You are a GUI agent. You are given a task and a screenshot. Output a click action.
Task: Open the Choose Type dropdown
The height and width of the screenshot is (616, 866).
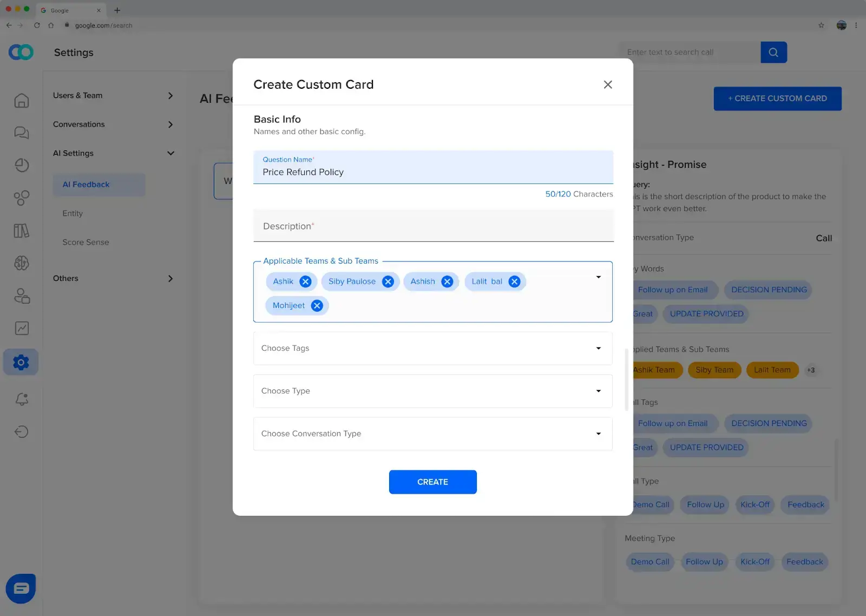tap(433, 391)
